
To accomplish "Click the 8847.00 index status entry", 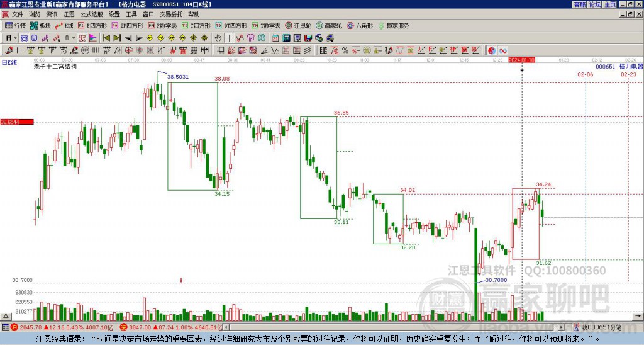I will point(171,327).
